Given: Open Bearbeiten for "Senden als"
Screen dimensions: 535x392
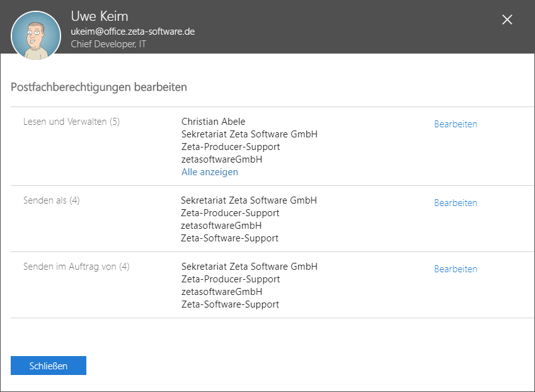Looking at the screenshot, I should coord(456,203).
